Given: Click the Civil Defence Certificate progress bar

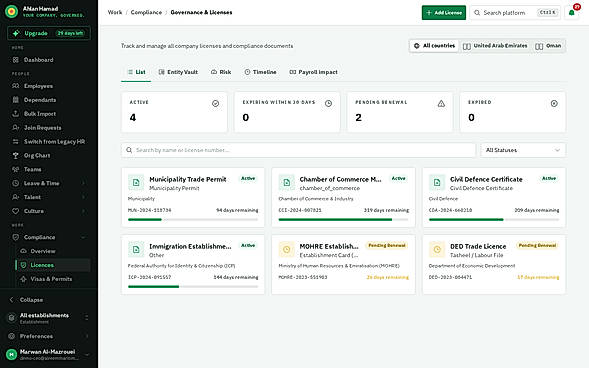Looking at the screenshot, I should pos(494,220).
